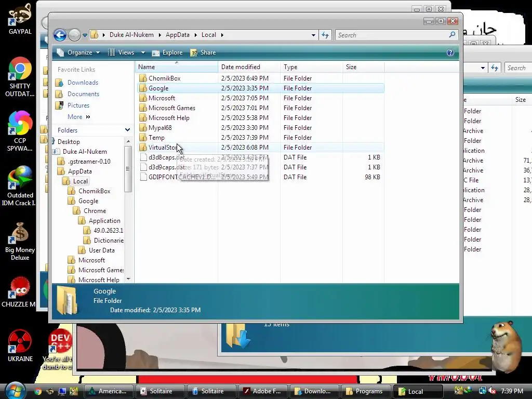
Task: Select AppData in the folder tree
Action: pyautogui.click(x=79, y=171)
